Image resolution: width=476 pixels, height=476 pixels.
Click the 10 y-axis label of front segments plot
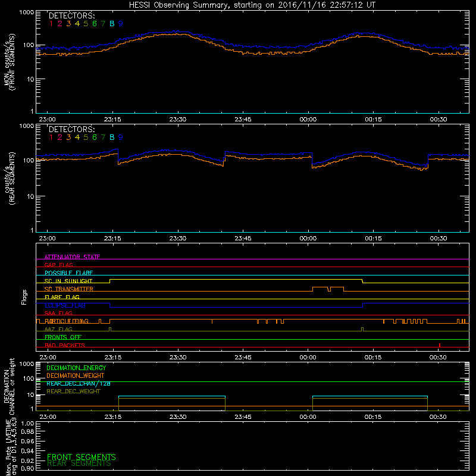click(x=31, y=79)
